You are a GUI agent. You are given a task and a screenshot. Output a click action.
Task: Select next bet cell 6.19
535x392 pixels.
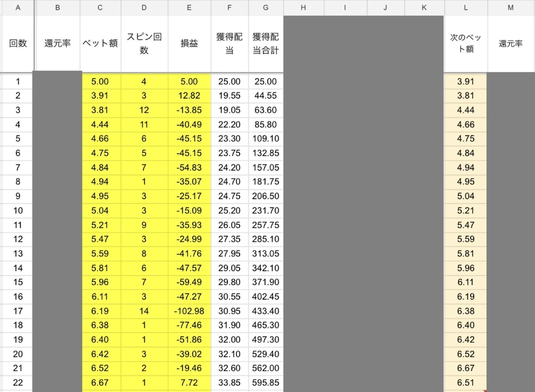point(466,296)
